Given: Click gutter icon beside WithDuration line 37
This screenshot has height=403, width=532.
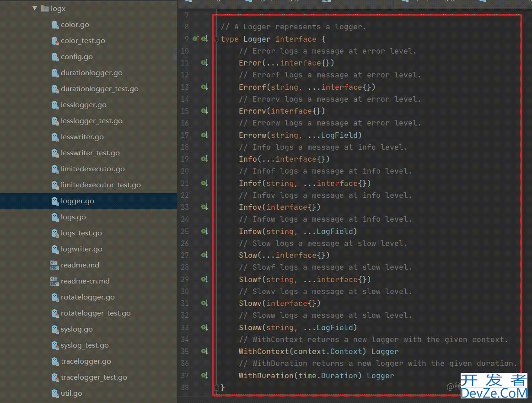Looking at the screenshot, I should (x=204, y=376).
